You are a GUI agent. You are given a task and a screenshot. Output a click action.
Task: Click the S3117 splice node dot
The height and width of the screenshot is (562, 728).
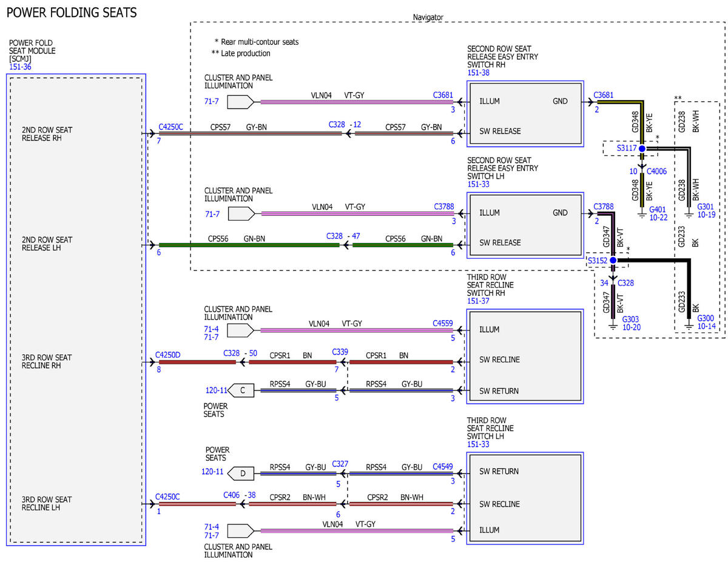tap(642, 148)
